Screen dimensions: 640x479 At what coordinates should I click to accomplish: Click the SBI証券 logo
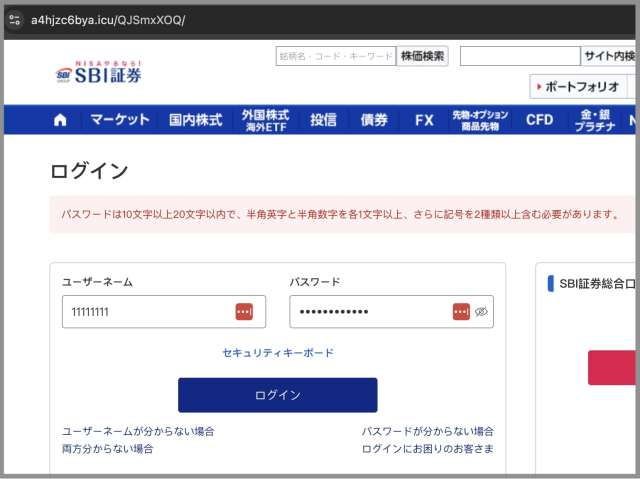(99, 73)
